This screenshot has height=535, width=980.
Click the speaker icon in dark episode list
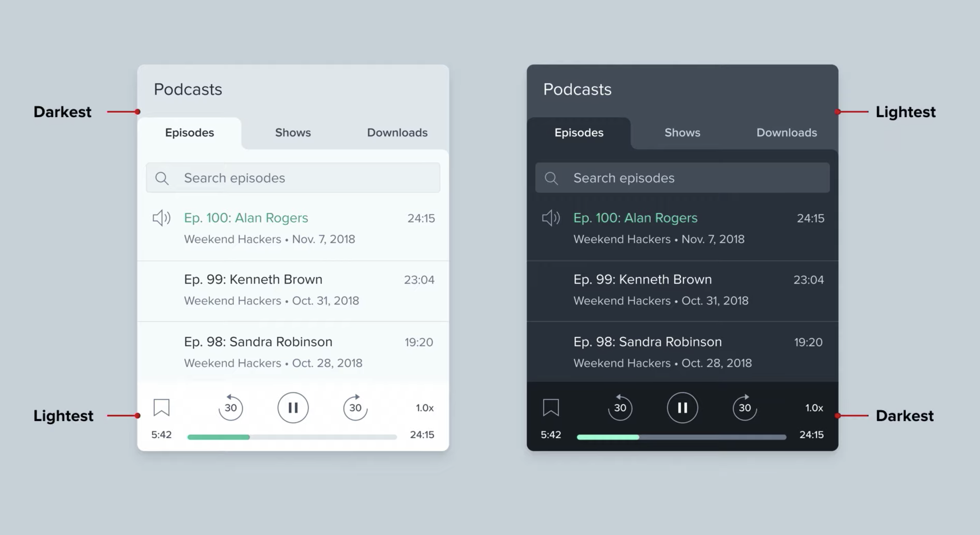point(551,218)
